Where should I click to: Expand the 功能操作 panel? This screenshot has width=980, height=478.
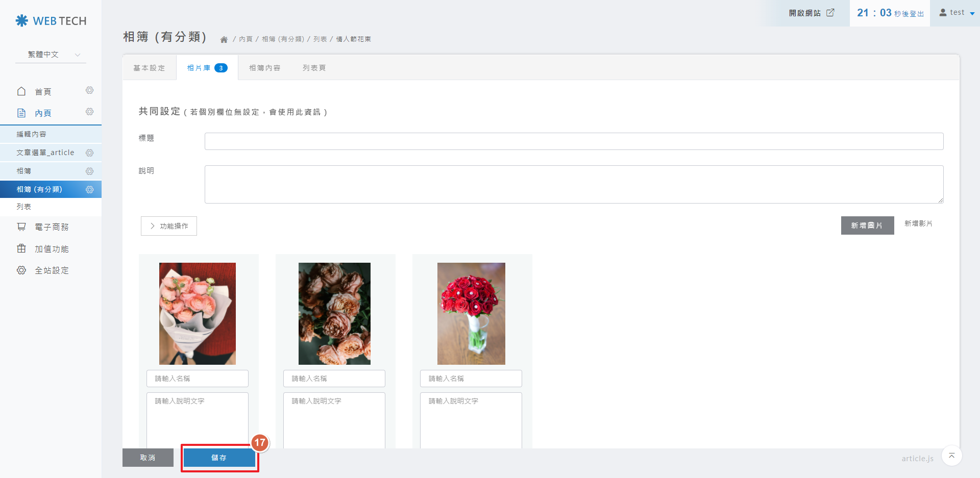pos(169,226)
